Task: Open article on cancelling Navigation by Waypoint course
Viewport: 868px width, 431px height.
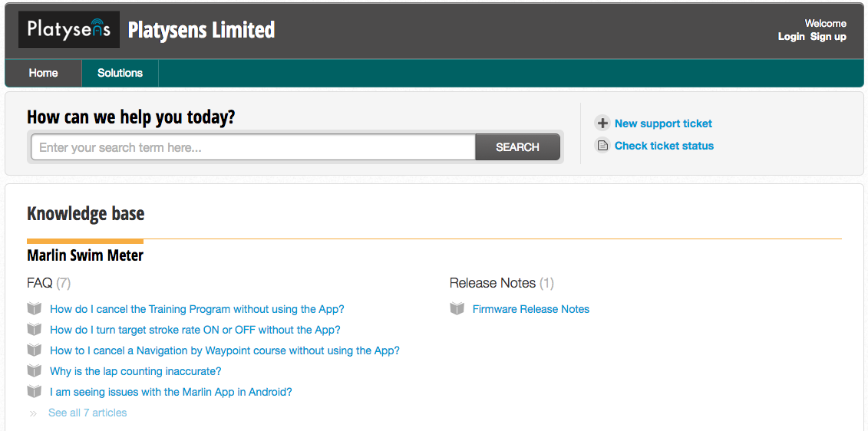Action: pyautogui.click(x=225, y=350)
